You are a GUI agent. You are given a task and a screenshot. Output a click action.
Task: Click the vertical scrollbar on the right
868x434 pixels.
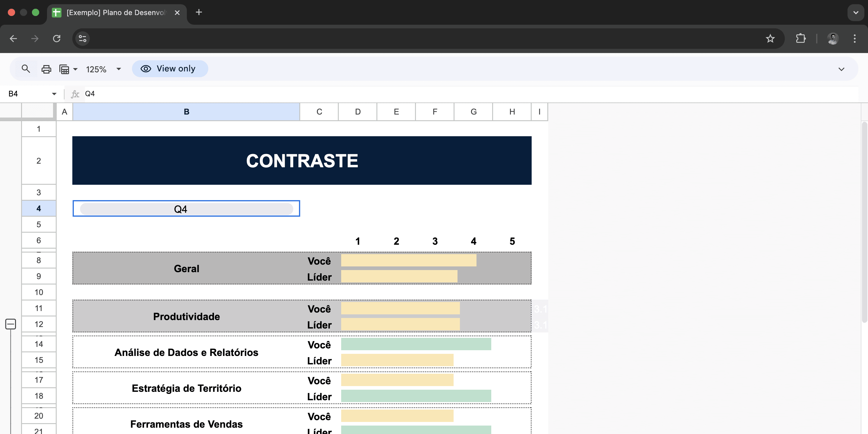point(864,222)
